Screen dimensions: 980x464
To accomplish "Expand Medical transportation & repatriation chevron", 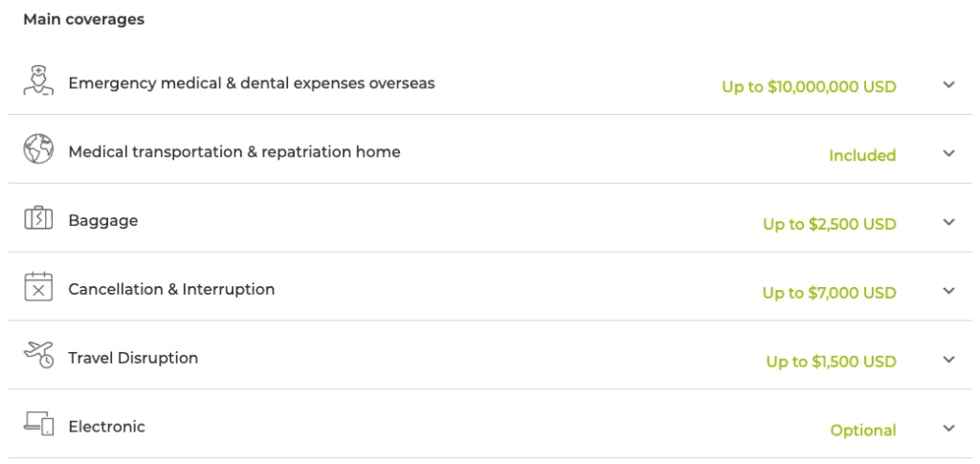I will 948,153.
